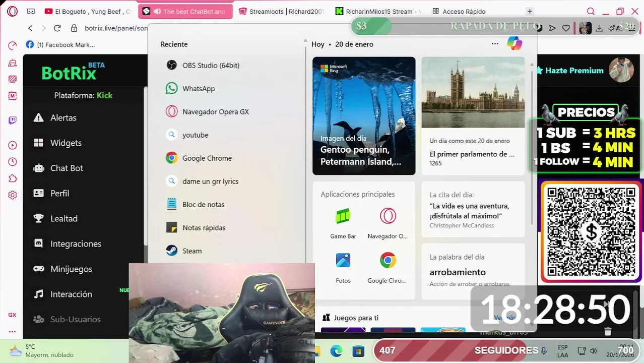This screenshot has width=644, height=363.
Task: Open Bing image of the day card
Action: pyautogui.click(x=364, y=115)
